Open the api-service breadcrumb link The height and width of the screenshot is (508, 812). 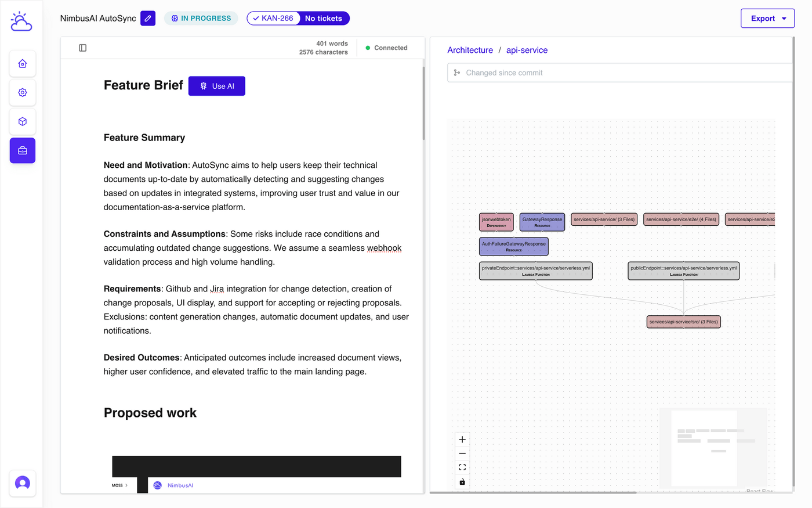527,51
